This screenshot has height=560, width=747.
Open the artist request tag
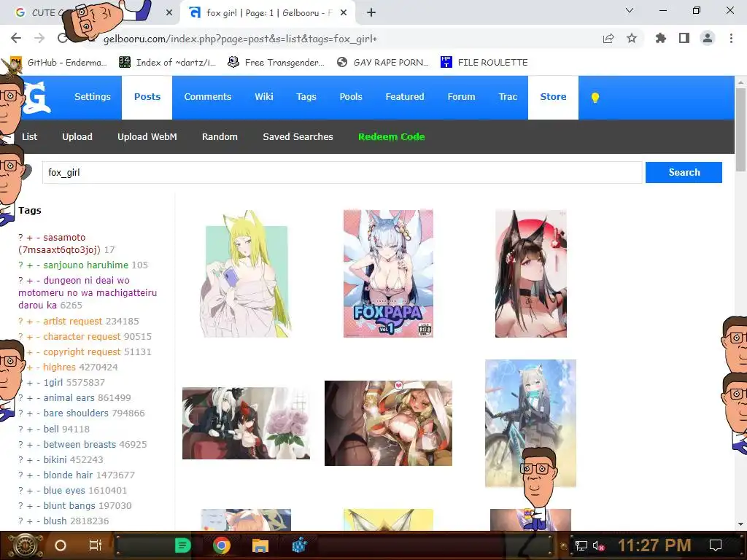[x=73, y=321]
